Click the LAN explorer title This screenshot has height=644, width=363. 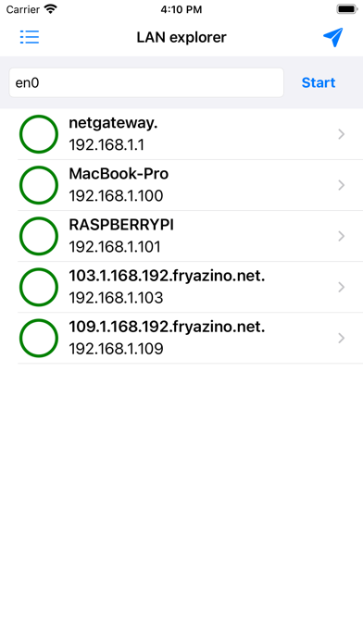[181, 37]
